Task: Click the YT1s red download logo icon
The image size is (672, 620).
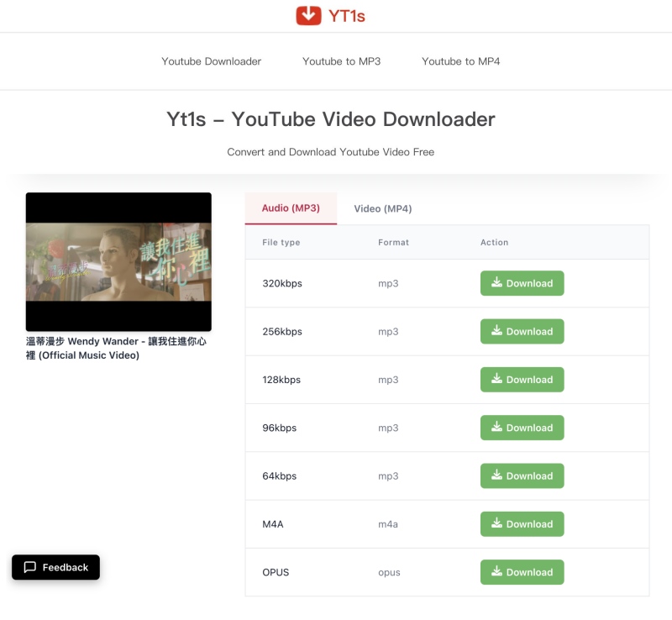Action: tap(308, 16)
